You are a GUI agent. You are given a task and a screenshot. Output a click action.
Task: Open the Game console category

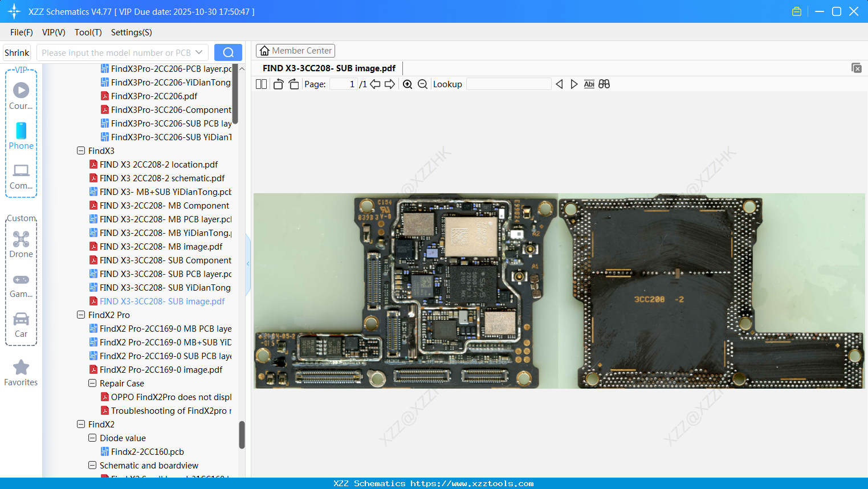(x=21, y=284)
